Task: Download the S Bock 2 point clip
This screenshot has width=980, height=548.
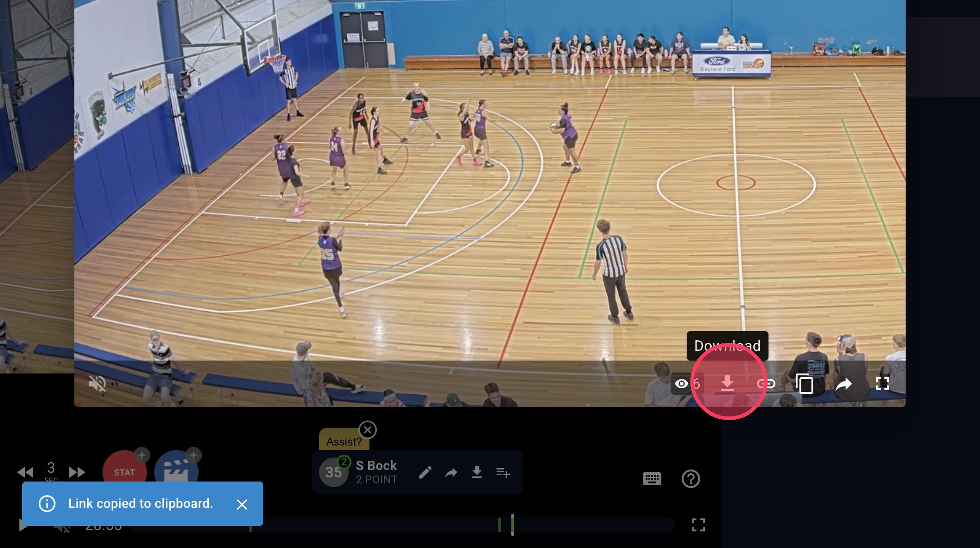Action: tap(477, 472)
